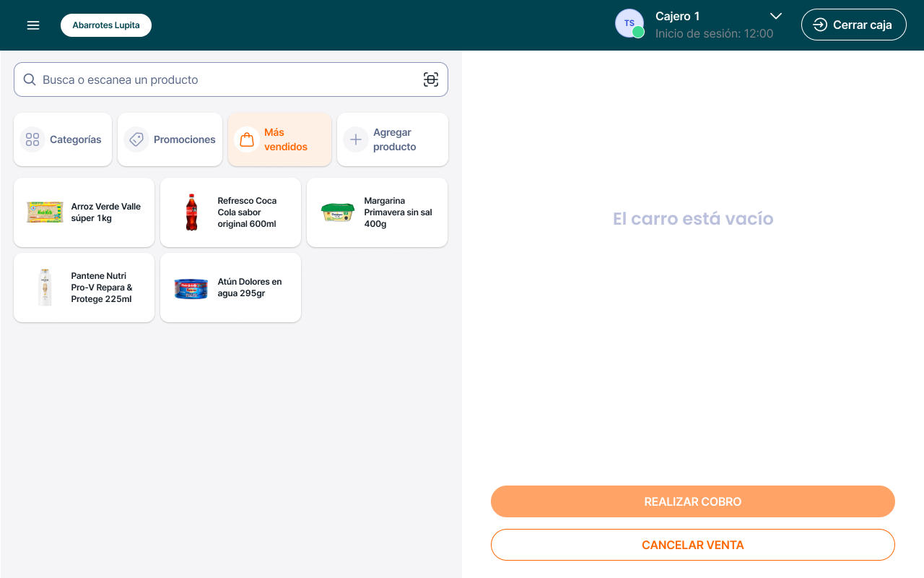Click the barcode scanner icon

click(431, 79)
